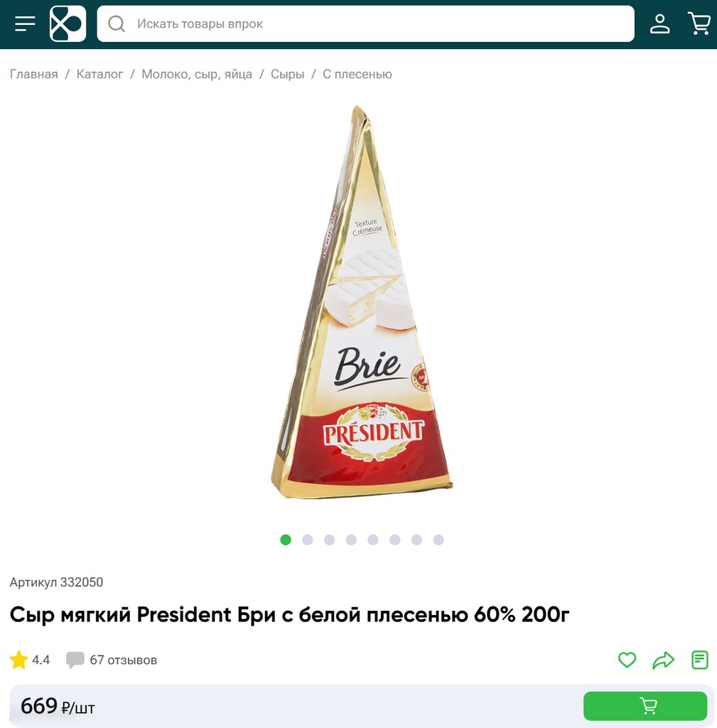717x728 pixels.
Task: Go to Главная breadcrumb
Action: pos(34,74)
